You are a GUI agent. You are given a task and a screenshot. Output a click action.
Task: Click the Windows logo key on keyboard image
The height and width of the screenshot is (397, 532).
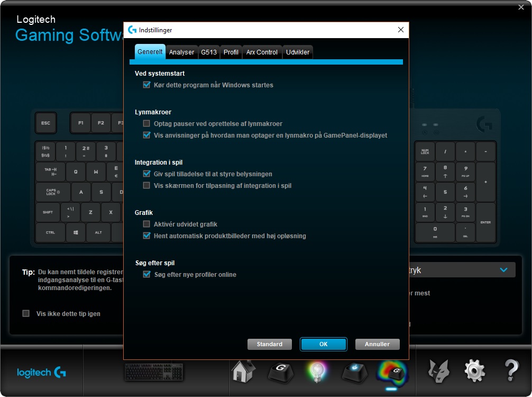tap(76, 232)
